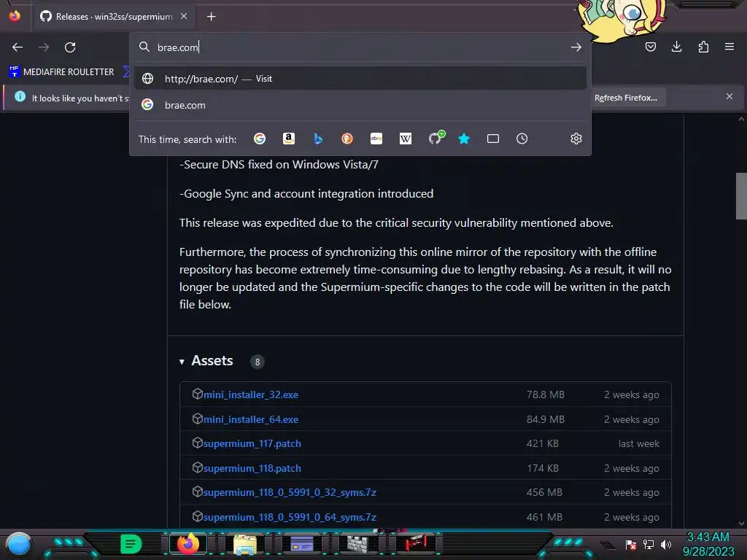Go back with the browser back arrow

[x=18, y=47]
